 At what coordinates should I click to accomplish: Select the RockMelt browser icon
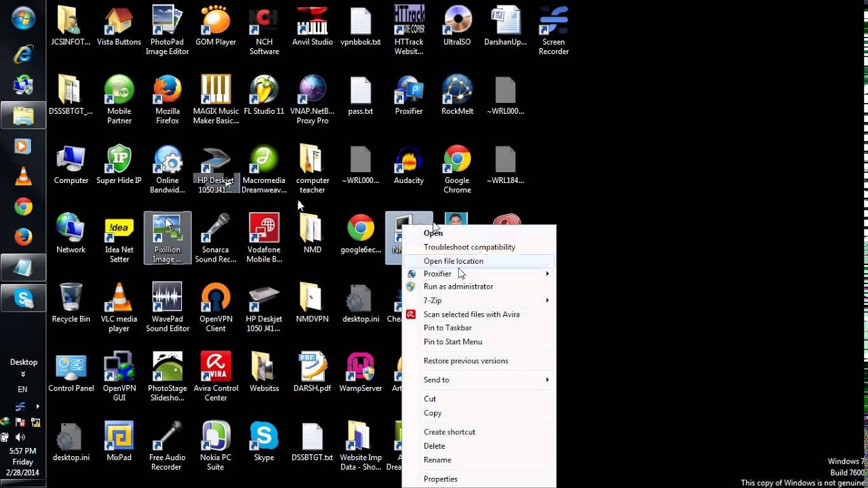pos(457,95)
